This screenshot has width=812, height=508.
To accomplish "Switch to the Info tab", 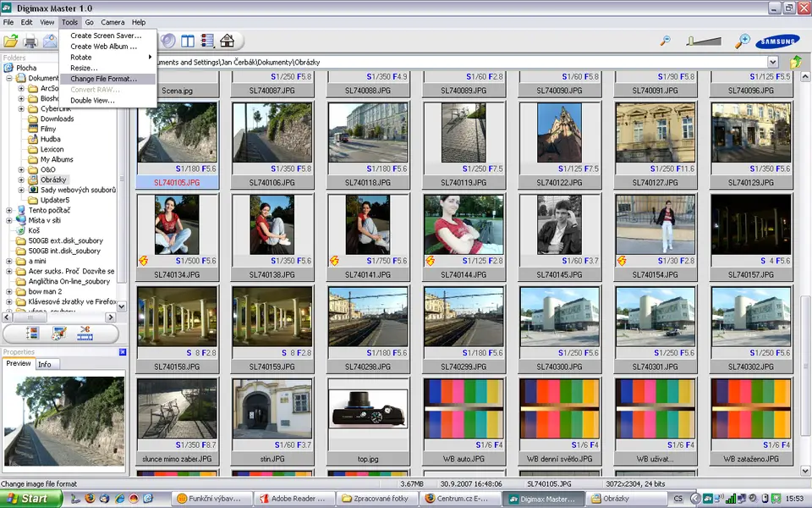I will coord(44,364).
